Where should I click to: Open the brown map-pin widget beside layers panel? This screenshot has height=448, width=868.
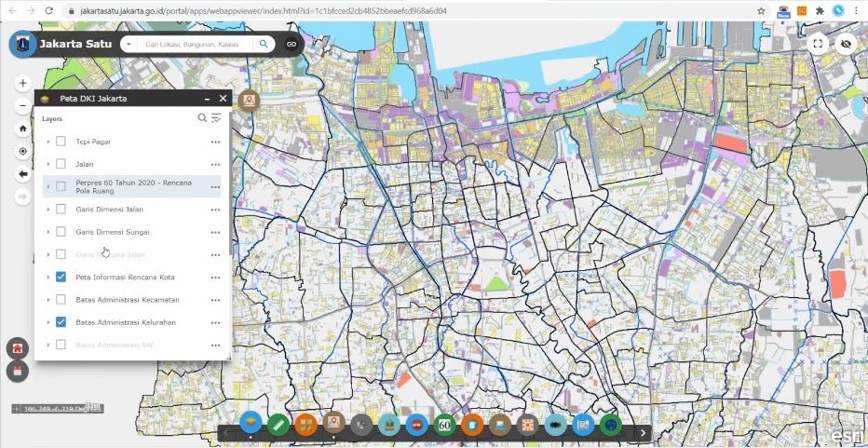click(x=249, y=101)
